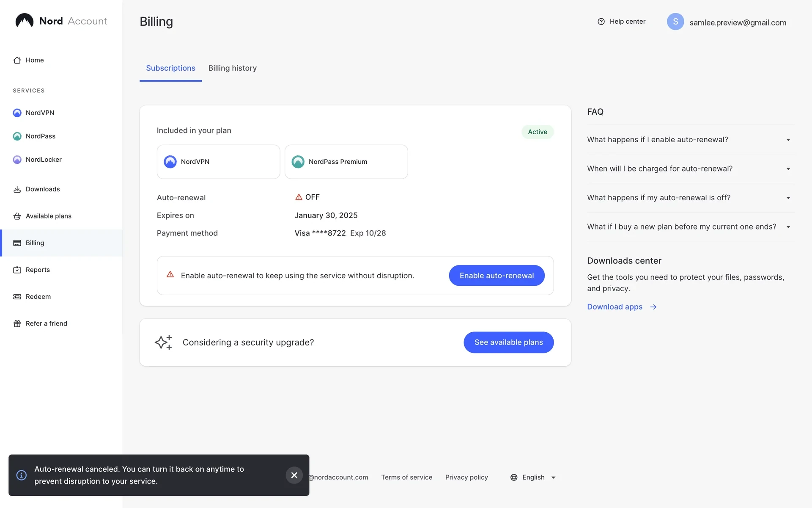Screen dimensions: 812x508
Task: Click the Enable auto-renewal button
Action: 497,276
